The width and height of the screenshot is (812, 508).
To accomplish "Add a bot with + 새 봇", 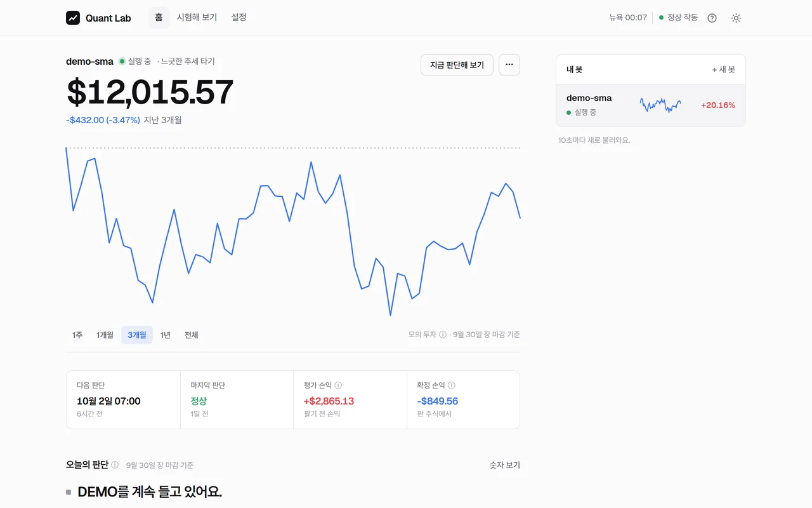I will pos(723,70).
